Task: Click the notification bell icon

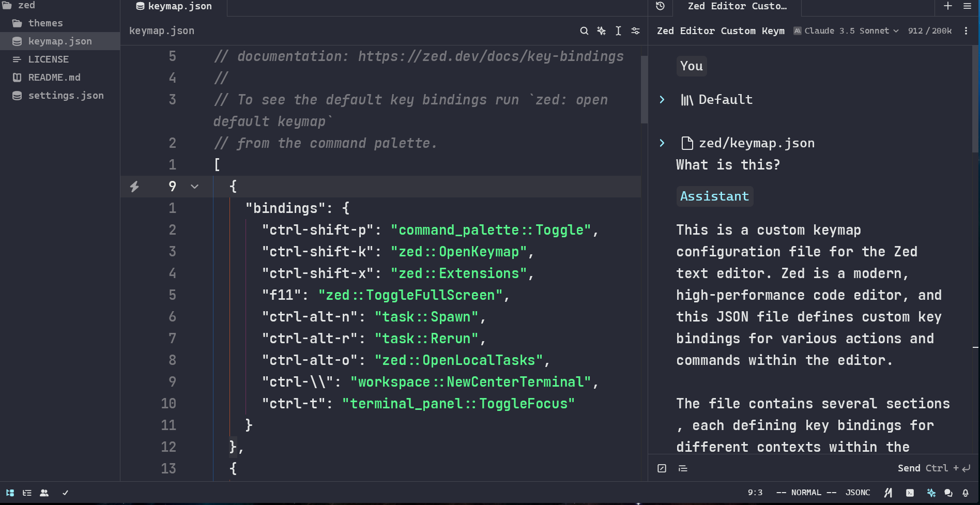Action: click(x=966, y=493)
